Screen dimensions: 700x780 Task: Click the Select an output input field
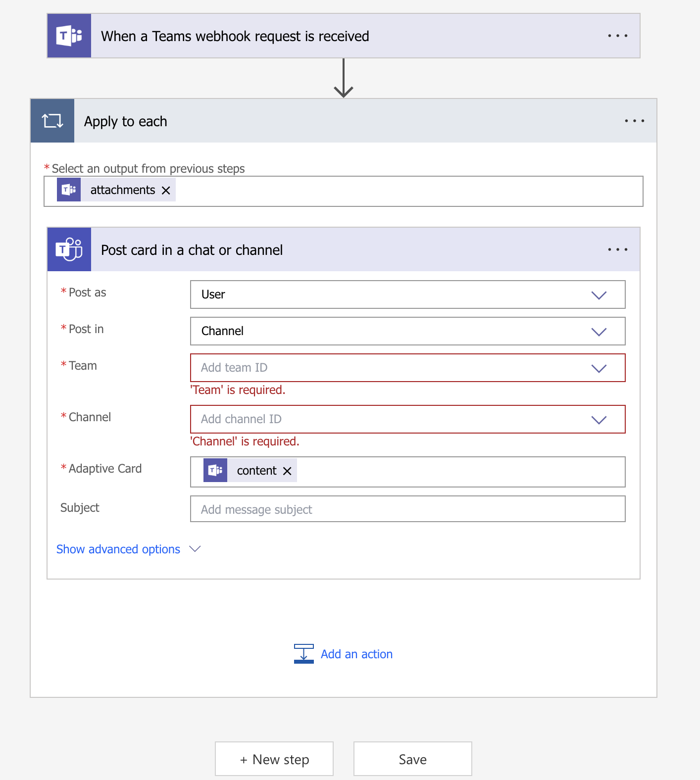406,191
